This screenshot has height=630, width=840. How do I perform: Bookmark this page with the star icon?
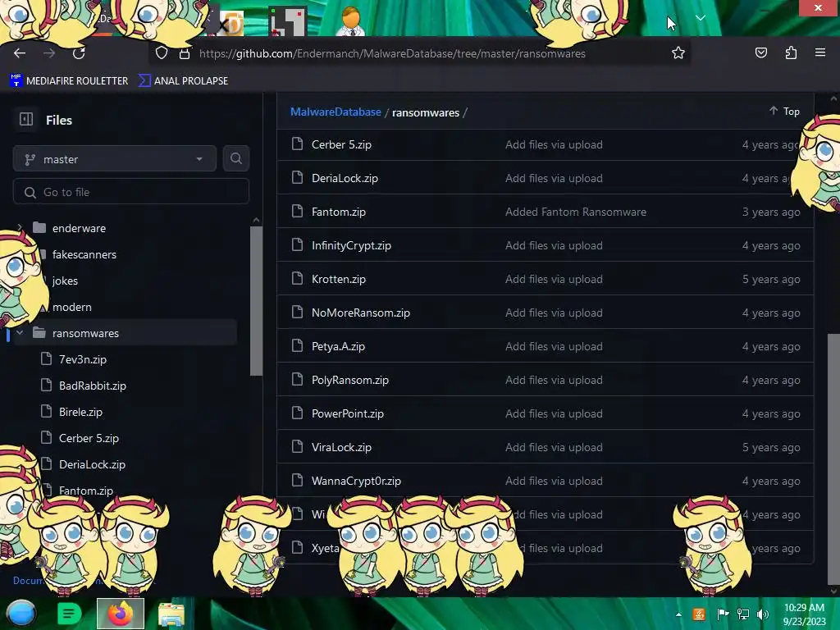click(x=678, y=52)
